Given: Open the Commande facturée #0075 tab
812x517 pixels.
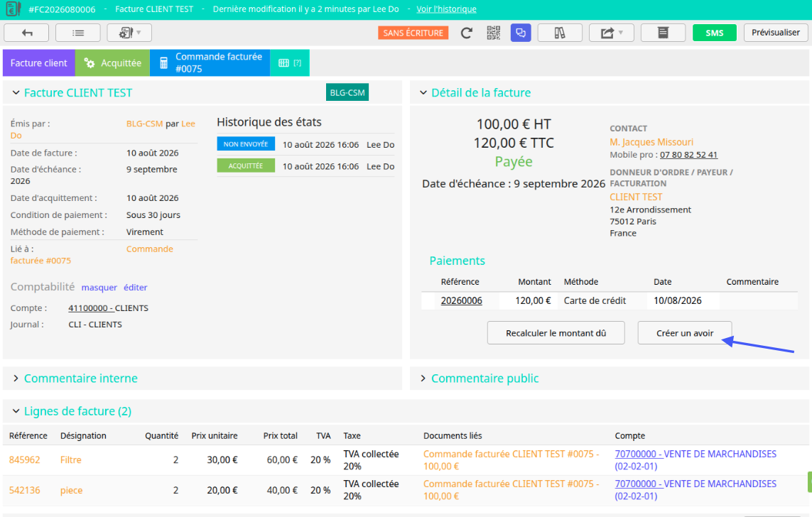Looking at the screenshot, I should [210, 63].
